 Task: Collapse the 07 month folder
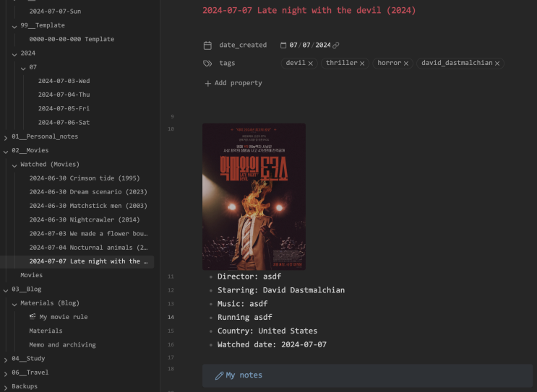point(23,68)
